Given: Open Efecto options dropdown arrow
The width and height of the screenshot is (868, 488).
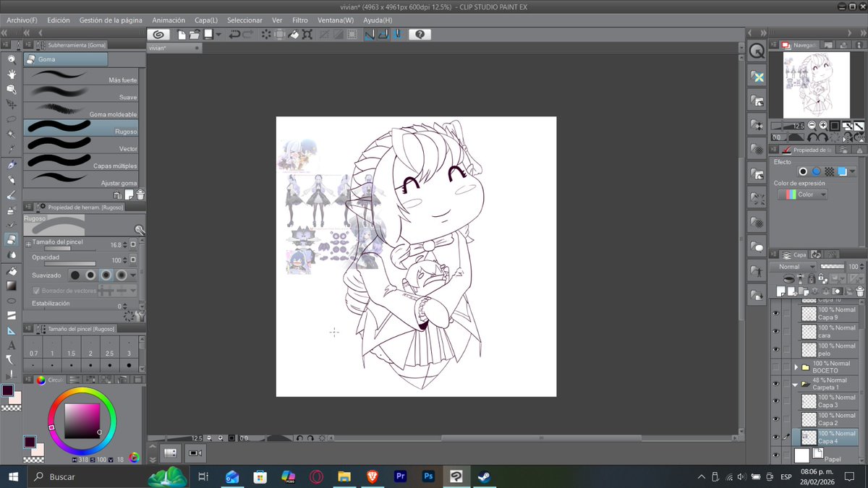Looking at the screenshot, I should click(x=853, y=172).
